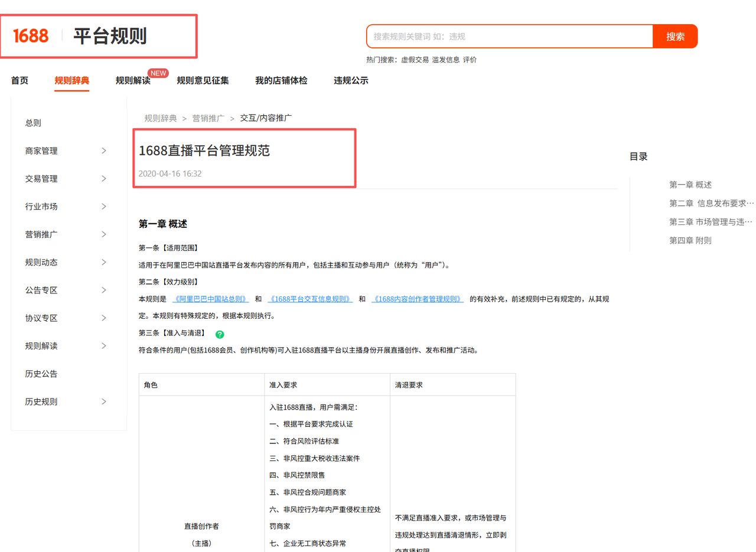Open the 首页 tab
Viewport: 756px width, 552px height.
[19, 81]
